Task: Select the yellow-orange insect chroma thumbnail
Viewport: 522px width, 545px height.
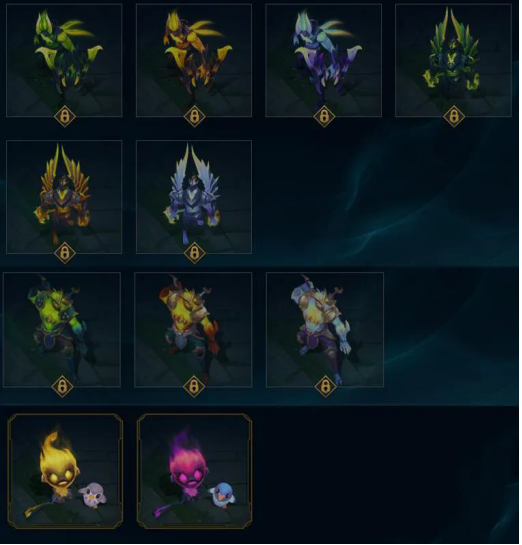Action: click(194, 60)
